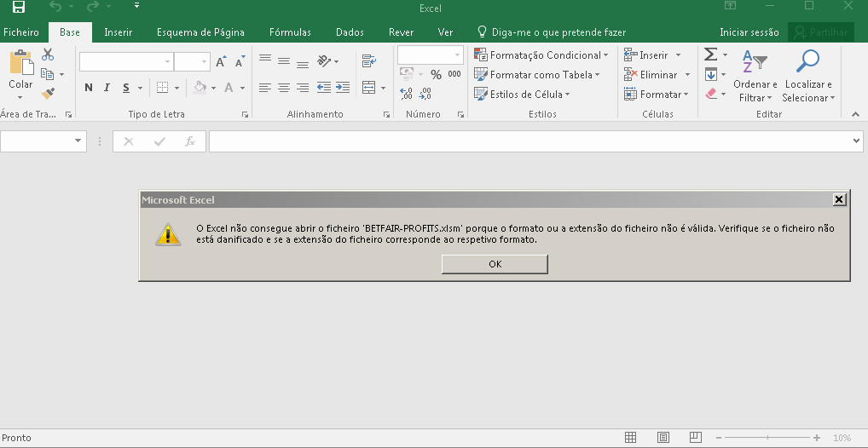The width and height of the screenshot is (868, 448).
Task: Toggle italic with the I button
Action: 107,88
